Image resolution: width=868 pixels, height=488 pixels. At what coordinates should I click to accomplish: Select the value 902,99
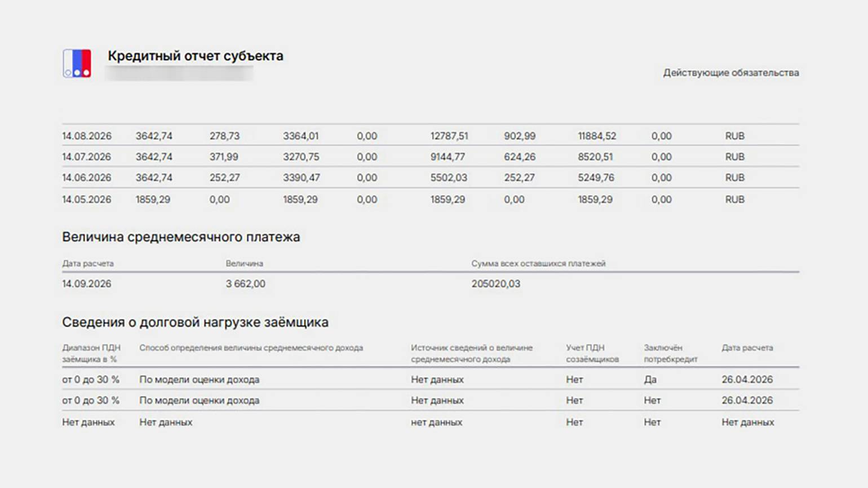point(520,136)
